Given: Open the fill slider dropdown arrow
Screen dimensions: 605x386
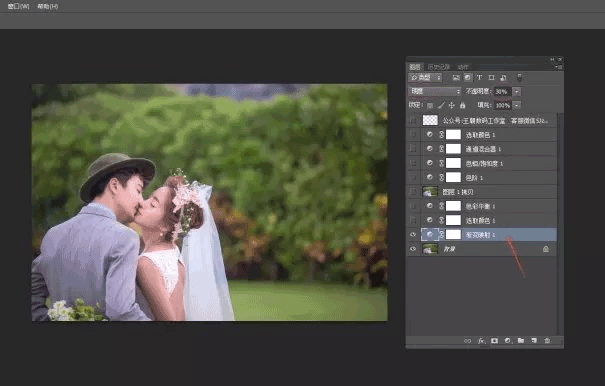Looking at the screenshot, I should tap(517, 105).
